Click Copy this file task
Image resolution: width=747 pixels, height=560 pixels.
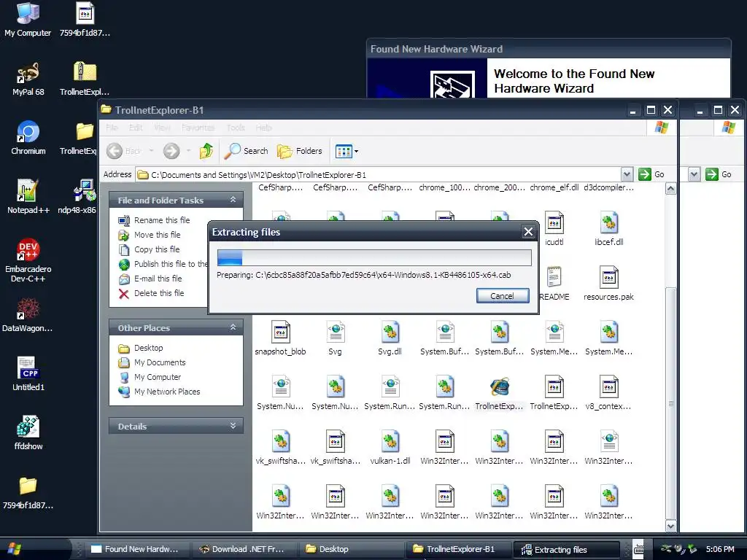149,249
